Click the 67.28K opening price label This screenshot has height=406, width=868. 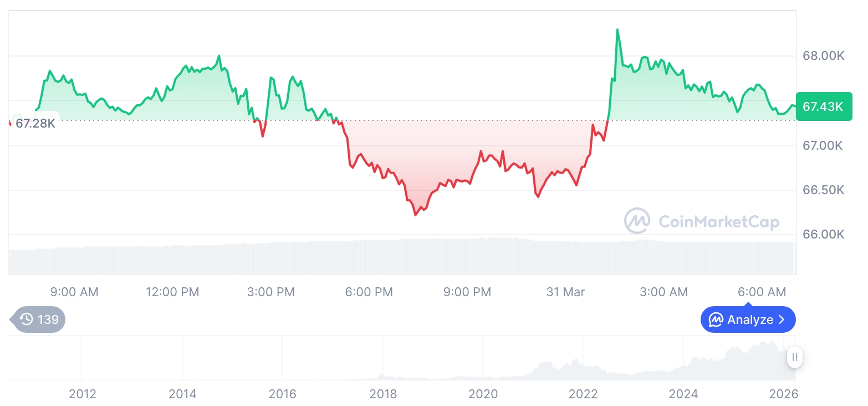click(x=35, y=123)
